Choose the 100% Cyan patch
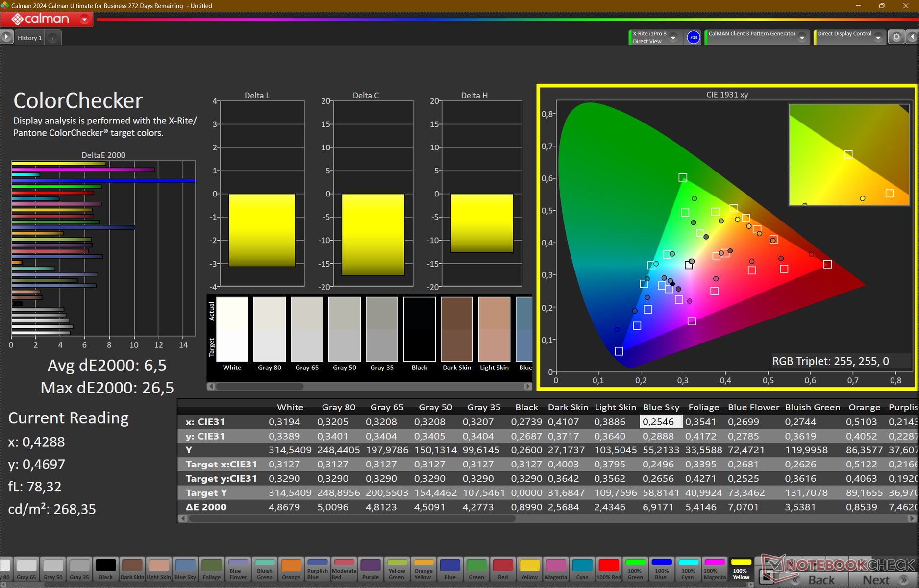Screen dimensions: 919x588 click(688, 568)
